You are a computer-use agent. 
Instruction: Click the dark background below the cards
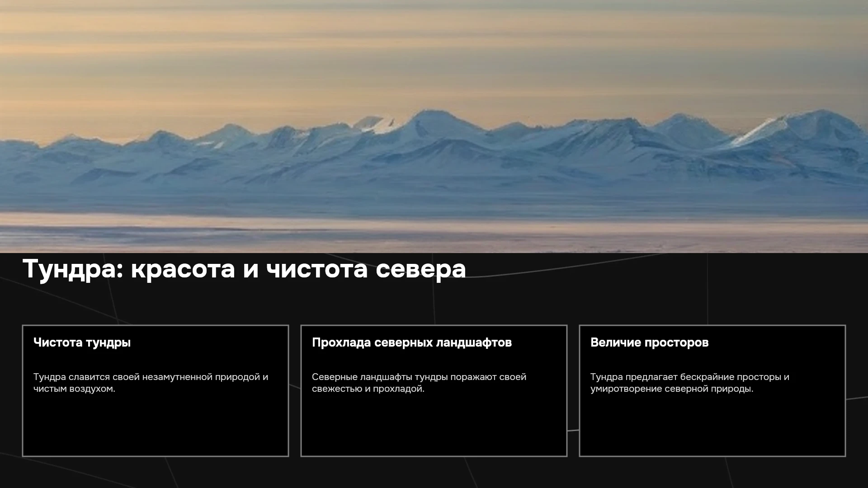pos(434,473)
